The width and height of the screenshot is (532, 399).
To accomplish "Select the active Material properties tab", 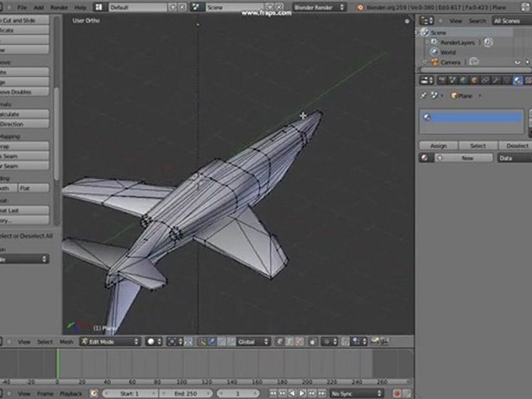I will [x=518, y=80].
